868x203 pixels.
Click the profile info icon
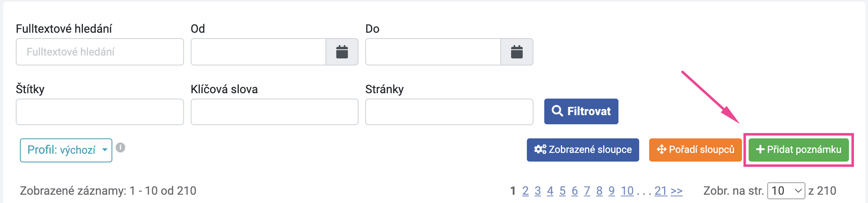click(121, 147)
